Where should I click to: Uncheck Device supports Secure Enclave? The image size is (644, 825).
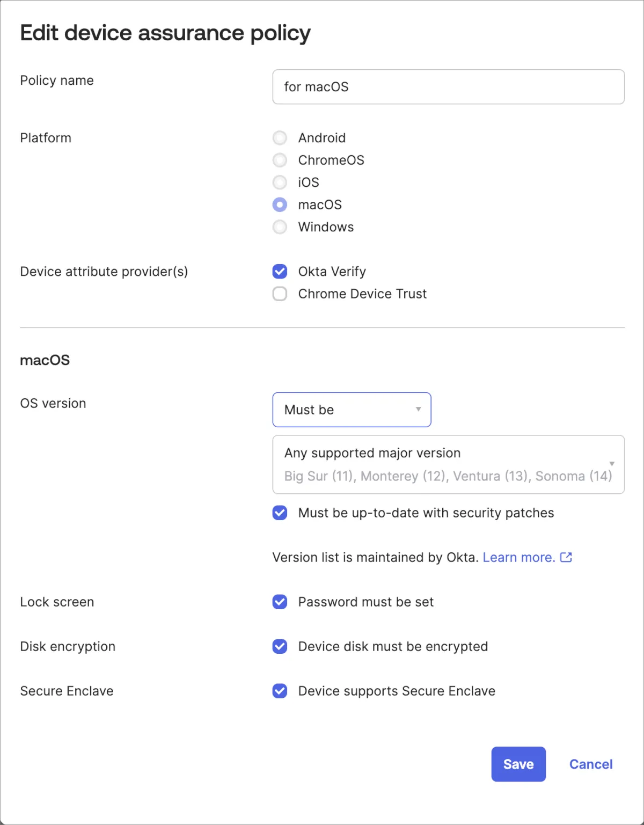(280, 691)
